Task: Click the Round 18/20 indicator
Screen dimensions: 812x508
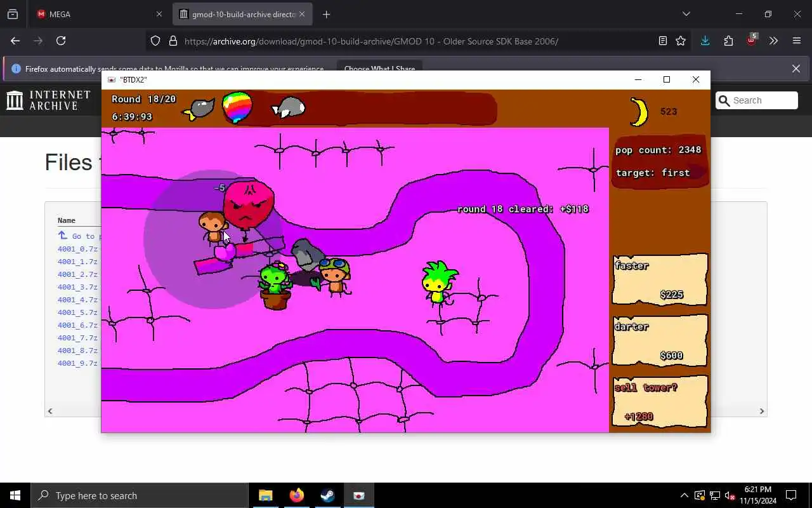Action: [143, 99]
